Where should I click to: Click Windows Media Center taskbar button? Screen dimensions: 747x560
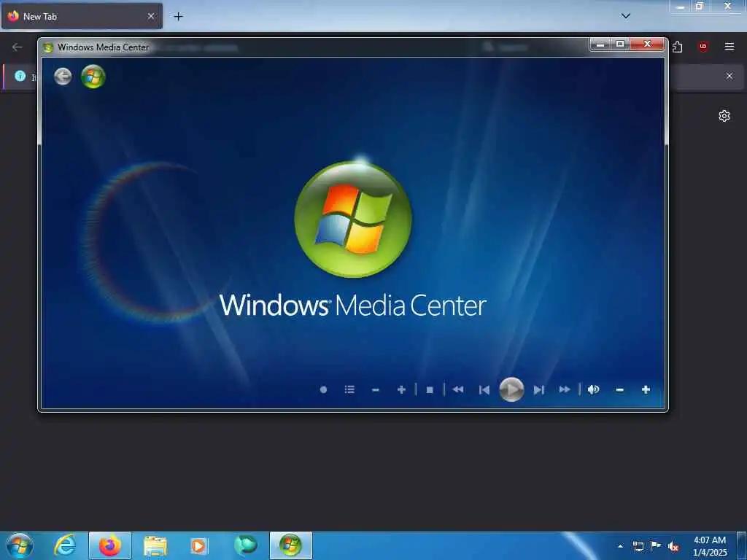click(290, 545)
